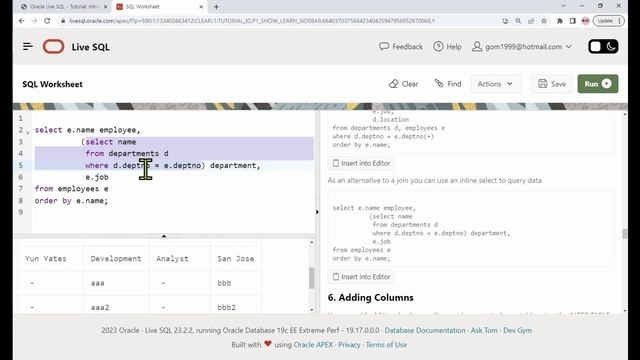Click the browser Update button
Image resolution: width=640 pixels, height=360 pixels.
[608, 21]
